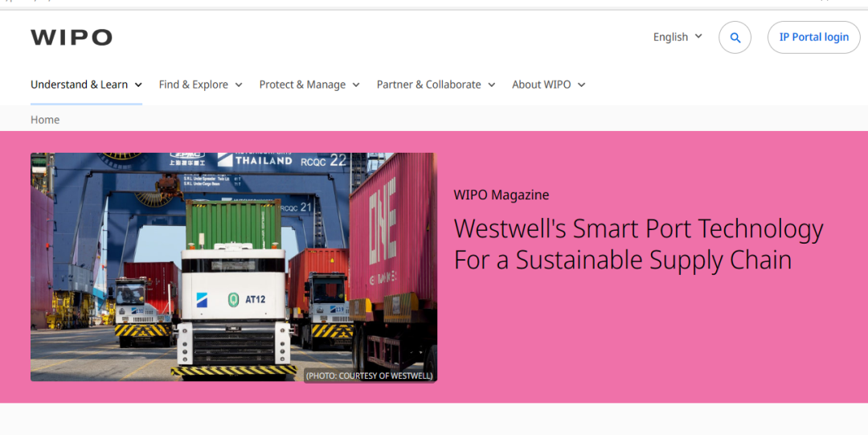Open search with the magnifier icon

point(735,38)
